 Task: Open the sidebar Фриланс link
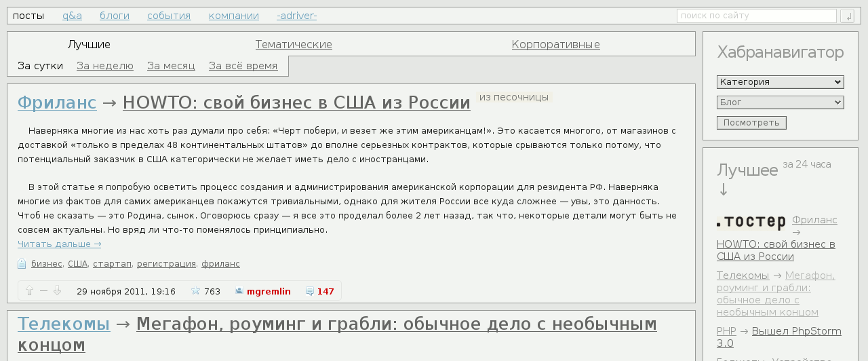814,220
